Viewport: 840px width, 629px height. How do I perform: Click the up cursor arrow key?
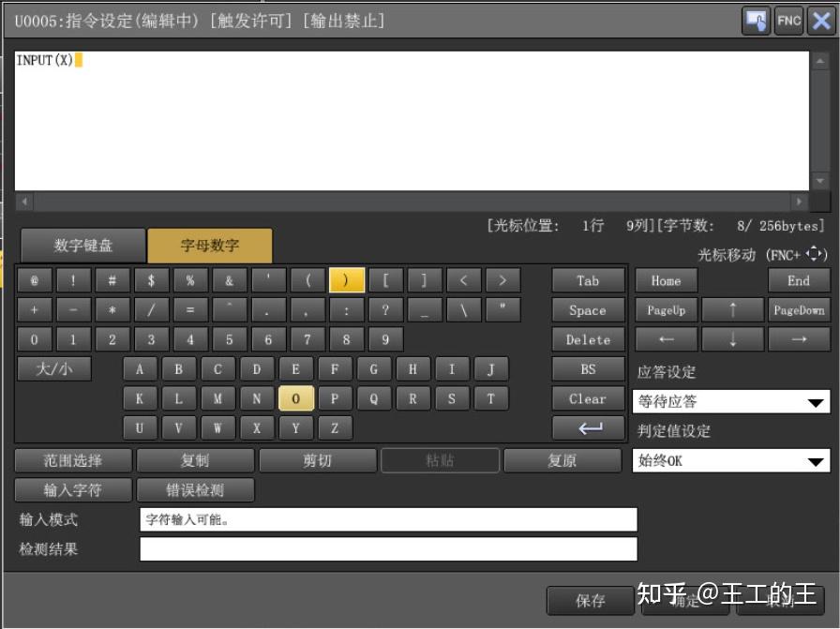click(732, 310)
